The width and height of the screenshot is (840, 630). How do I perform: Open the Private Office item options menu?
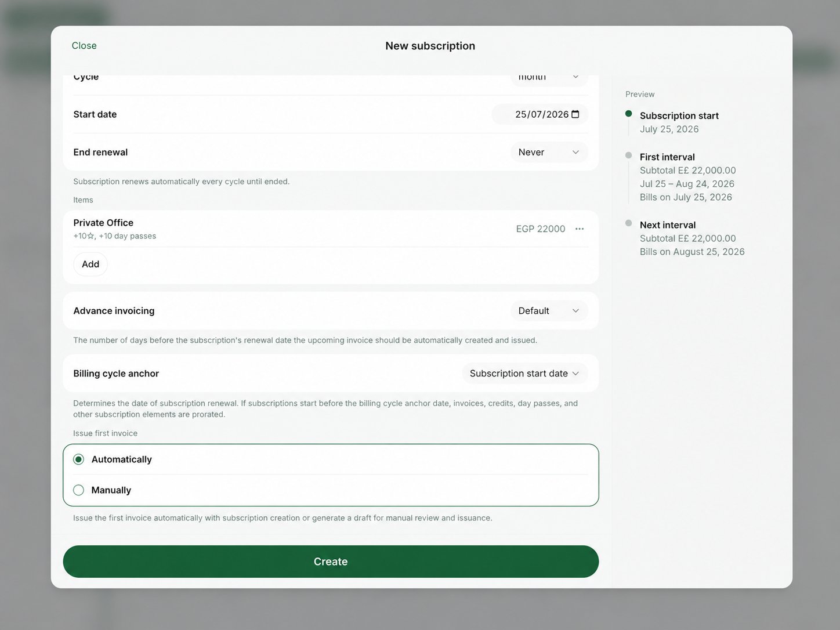point(580,229)
